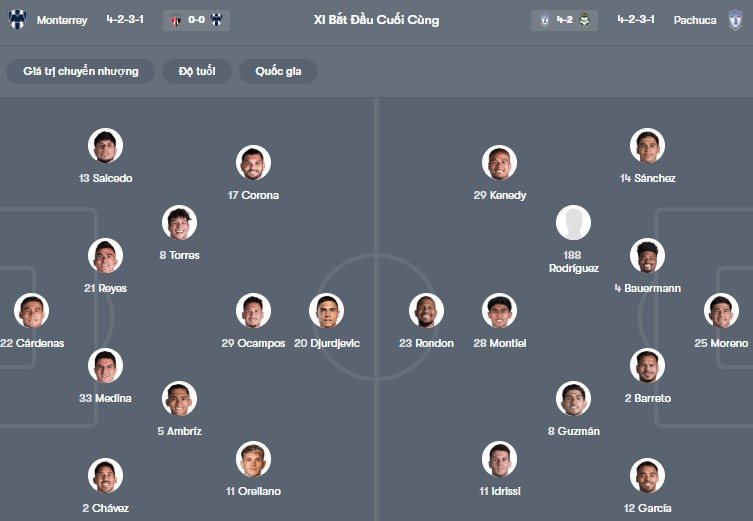The image size is (753, 521).
Task: Click Corona's player avatar
Action: pos(253,163)
